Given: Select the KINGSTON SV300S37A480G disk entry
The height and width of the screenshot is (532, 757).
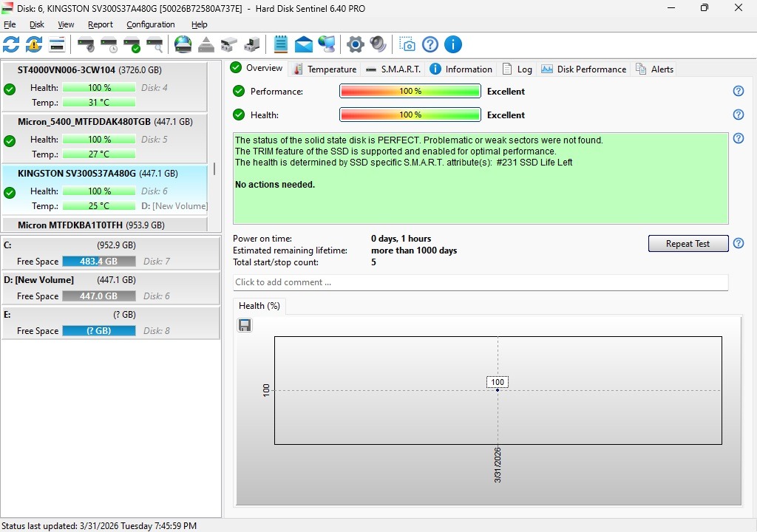Looking at the screenshot, I should click(x=105, y=190).
